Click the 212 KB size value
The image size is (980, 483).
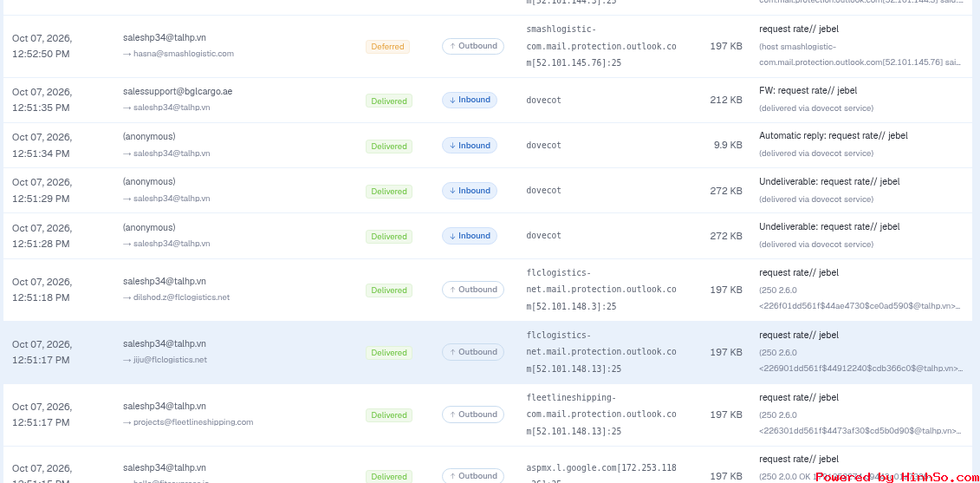[x=726, y=100]
